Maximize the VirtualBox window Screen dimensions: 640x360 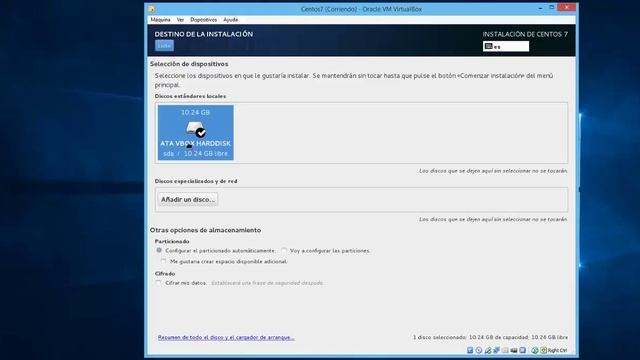[551, 7]
